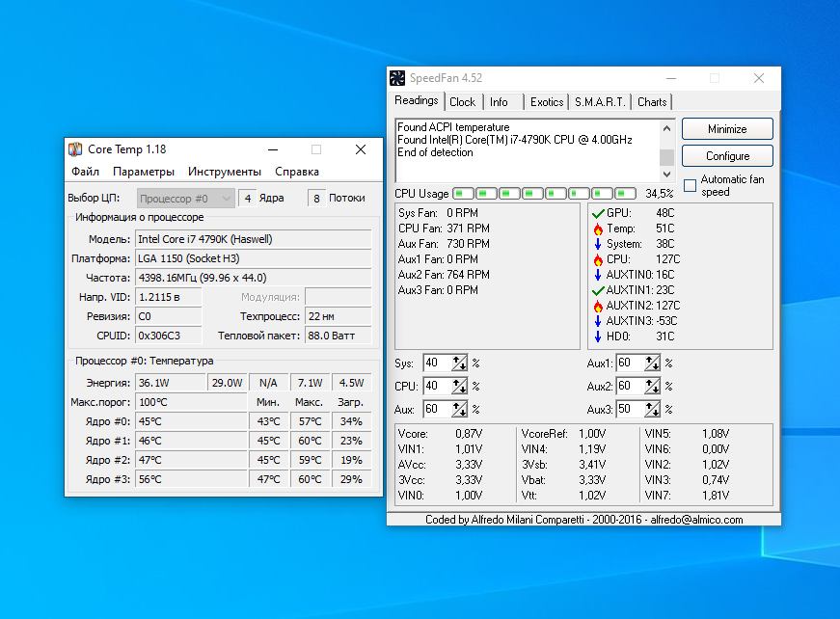The height and width of the screenshot is (619, 840).
Task: Click the log scrollbar down arrow
Action: pos(666,174)
